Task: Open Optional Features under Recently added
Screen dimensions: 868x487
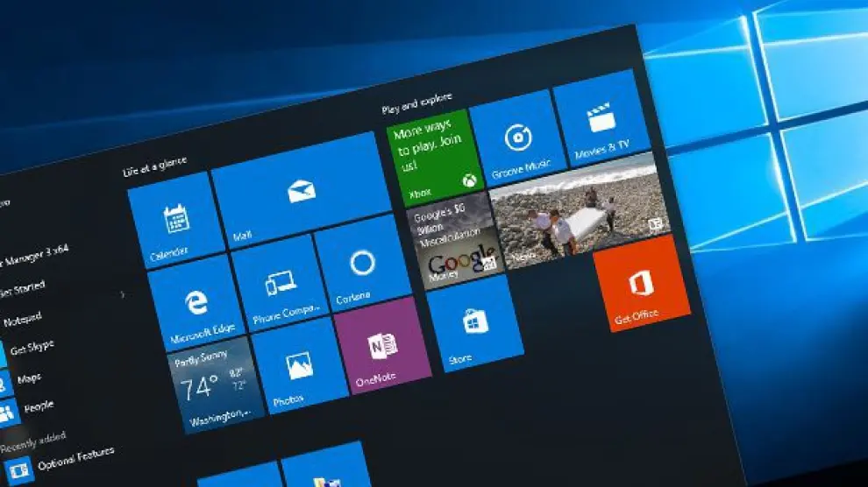Action: (75, 455)
